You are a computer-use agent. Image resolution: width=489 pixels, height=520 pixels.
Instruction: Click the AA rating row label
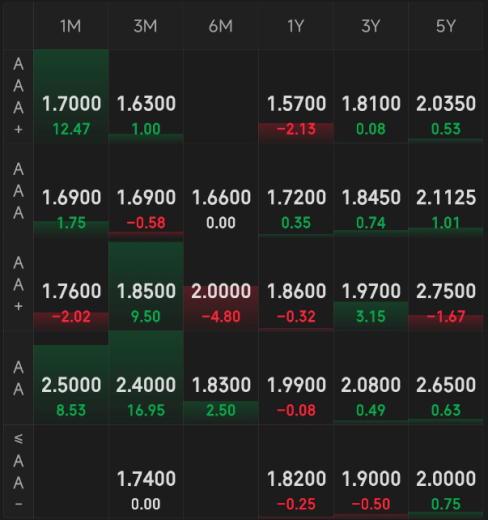pyautogui.click(x=18, y=378)
